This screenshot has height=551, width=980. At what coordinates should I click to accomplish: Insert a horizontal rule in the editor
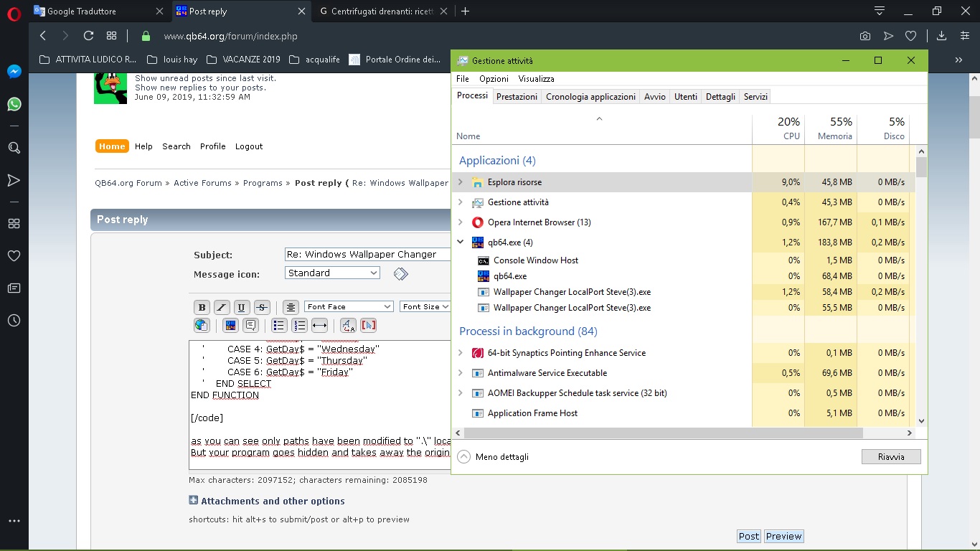(320, 326)
